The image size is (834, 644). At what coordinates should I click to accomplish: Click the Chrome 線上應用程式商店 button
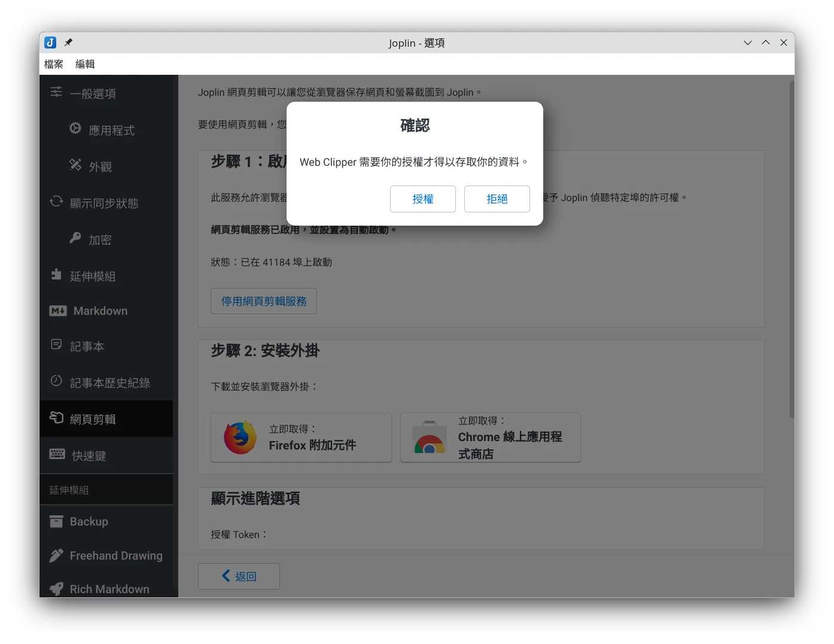point(491,438)
